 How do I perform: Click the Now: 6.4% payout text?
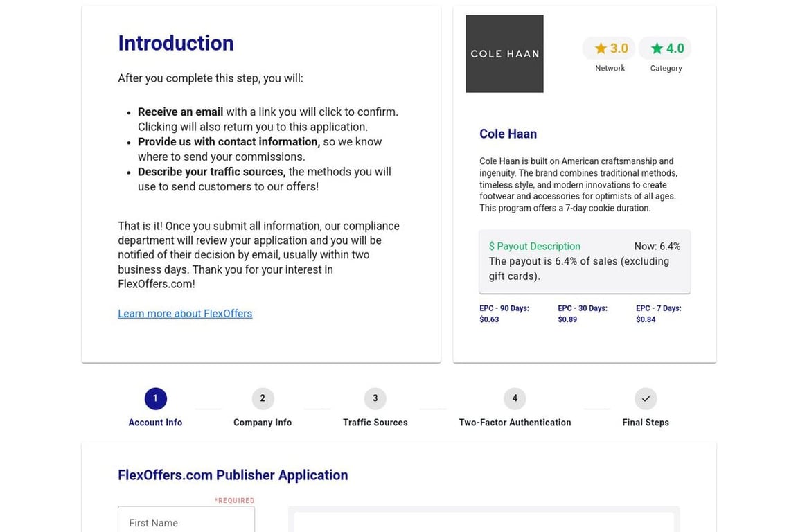657,247
